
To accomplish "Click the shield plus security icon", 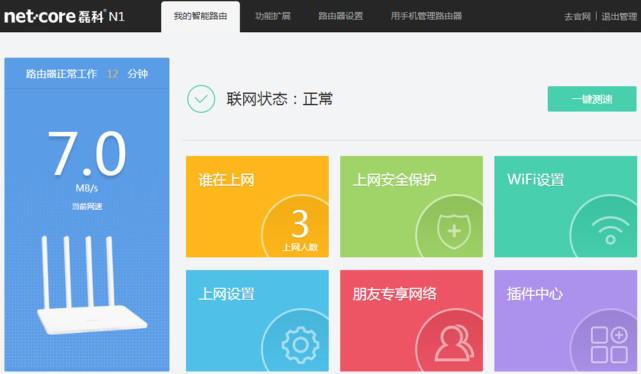I will tap(454, 231).
